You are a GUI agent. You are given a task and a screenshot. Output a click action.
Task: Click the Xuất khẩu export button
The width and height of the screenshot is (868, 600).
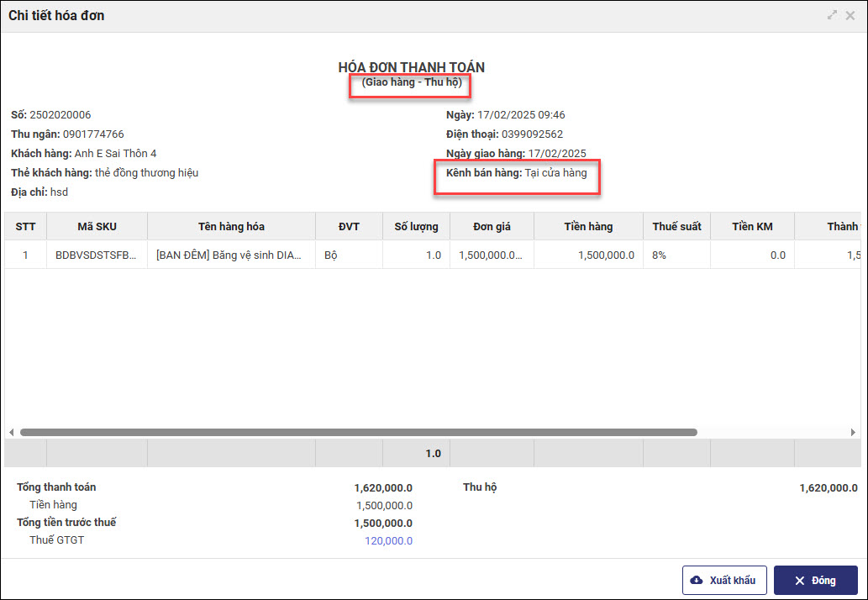click(724, 581)
